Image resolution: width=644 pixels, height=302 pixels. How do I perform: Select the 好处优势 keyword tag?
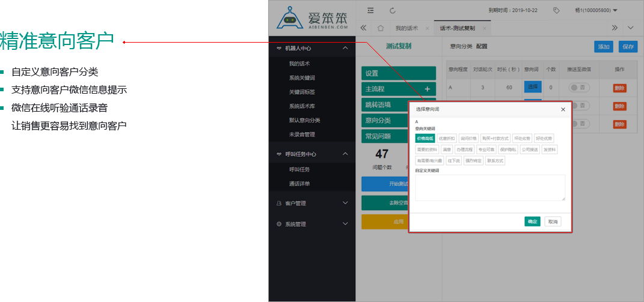point(544,138)
